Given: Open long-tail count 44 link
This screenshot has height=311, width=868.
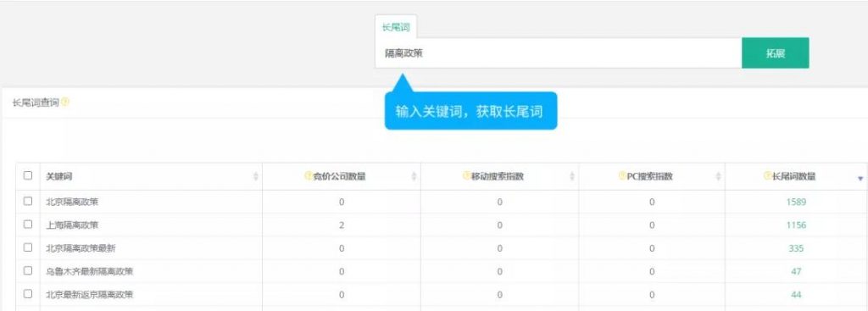Looking at the screenshot, I should tap(796, 295).
